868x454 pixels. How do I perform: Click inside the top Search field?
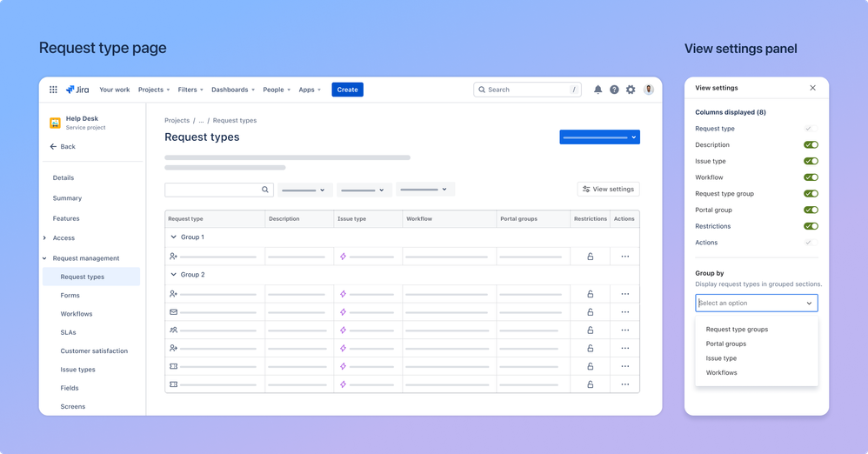[528, 90]
